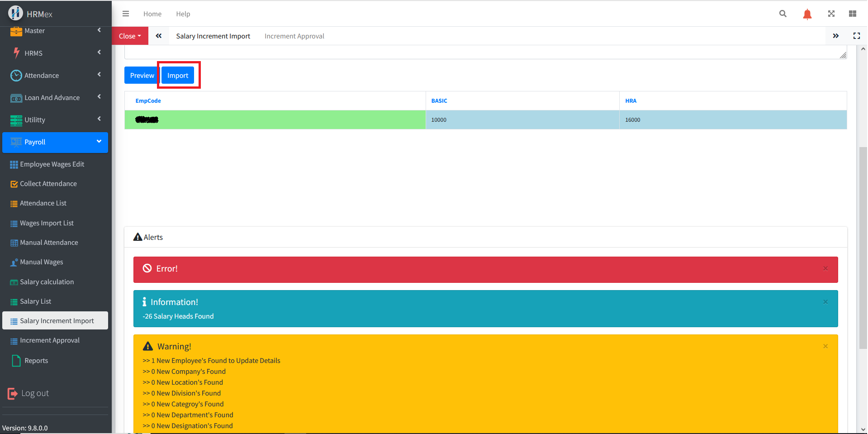Switch to the Increment Approval tab
The height and width of the screenshot is (434, 868).
tap(294, 36)
